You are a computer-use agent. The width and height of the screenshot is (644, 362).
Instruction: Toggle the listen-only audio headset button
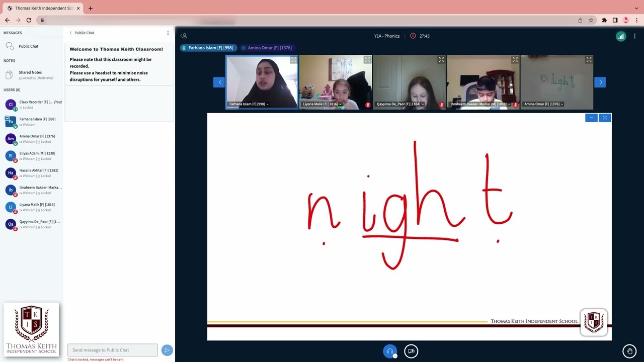coord(390,351)
